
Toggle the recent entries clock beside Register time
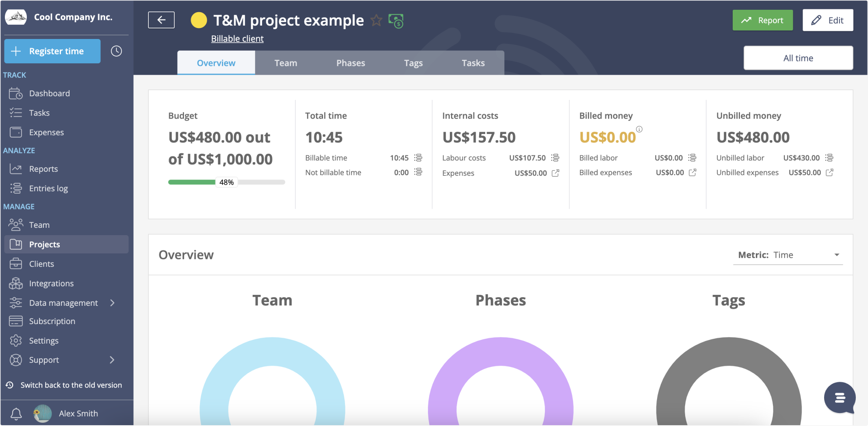point(116,51)
